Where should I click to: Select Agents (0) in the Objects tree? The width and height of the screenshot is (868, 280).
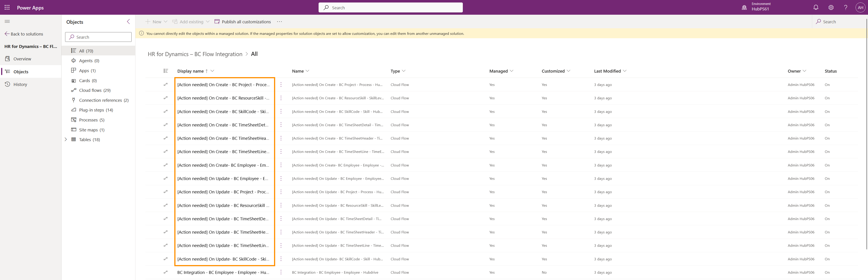click(x=99, y=61)
